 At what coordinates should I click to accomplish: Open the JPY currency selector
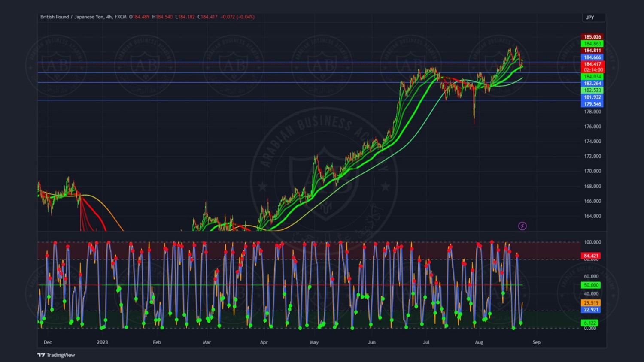tap(593, 18)
